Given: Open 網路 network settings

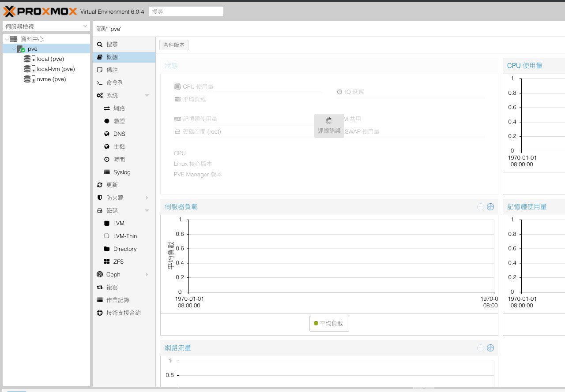Looking at the screenshot, I should coord(124,108).
